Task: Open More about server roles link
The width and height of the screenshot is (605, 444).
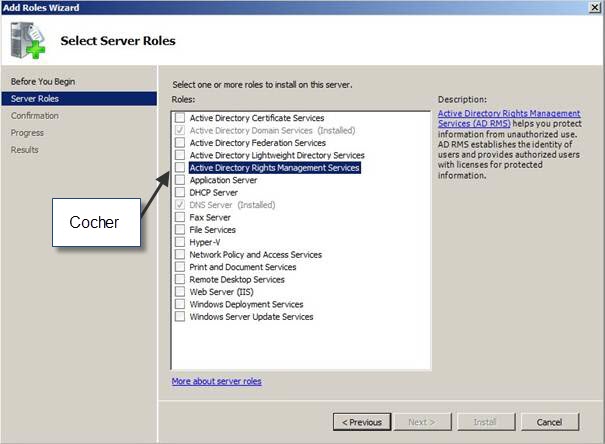Action: click(216, 381)
